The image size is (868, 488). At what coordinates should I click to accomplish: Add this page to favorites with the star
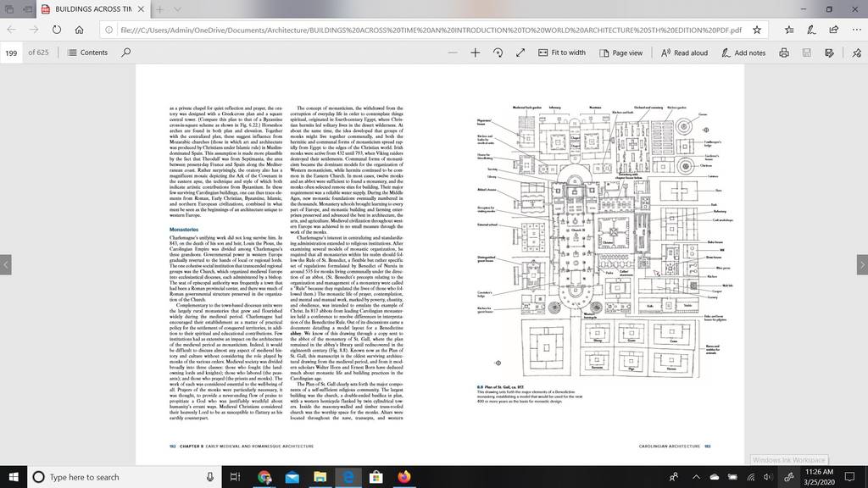tap(757, 30)
